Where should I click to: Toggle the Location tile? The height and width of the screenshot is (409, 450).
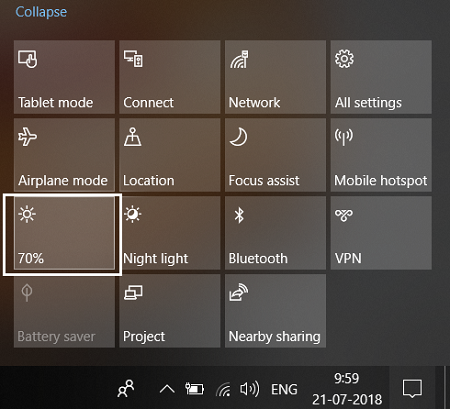click(x=170, y=155)
